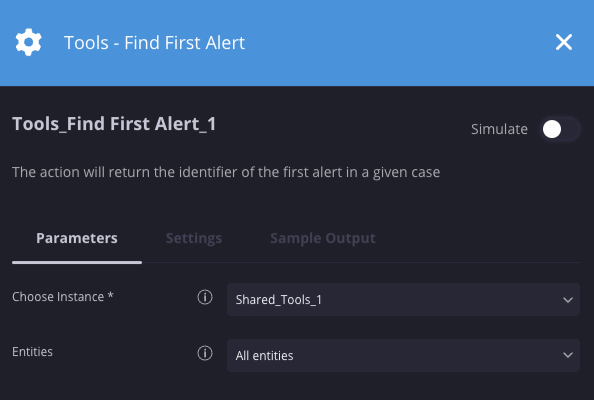Click the Tools_Find First Alert_1 action name
The image size is (594, 400).
[114, 124]
